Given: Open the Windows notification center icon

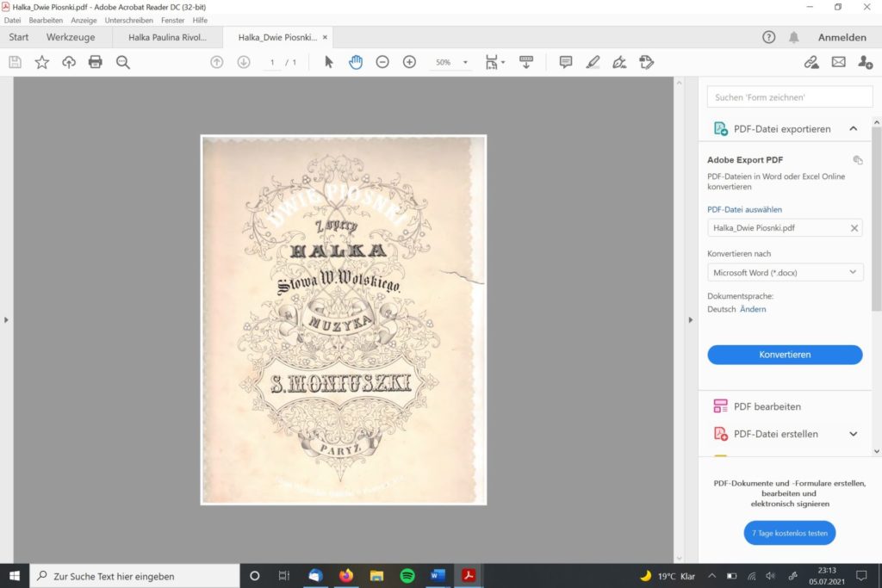Looking at the screenshot, I should [x=861, y=576].
